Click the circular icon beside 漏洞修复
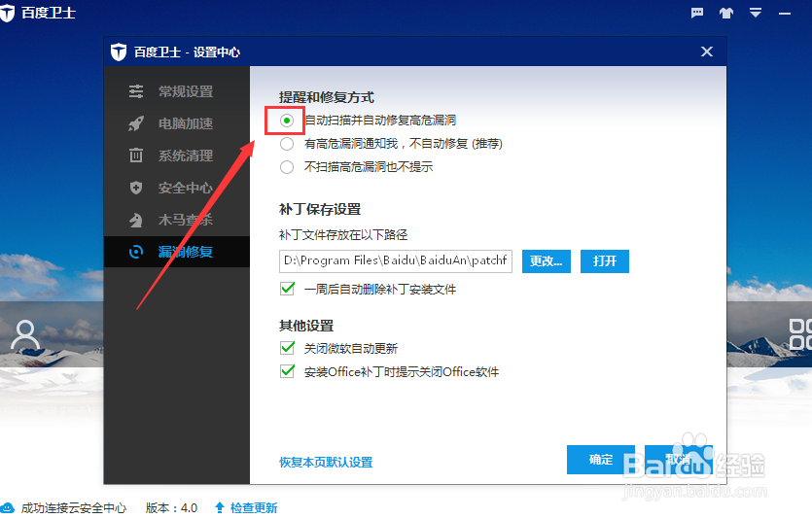 136,252
